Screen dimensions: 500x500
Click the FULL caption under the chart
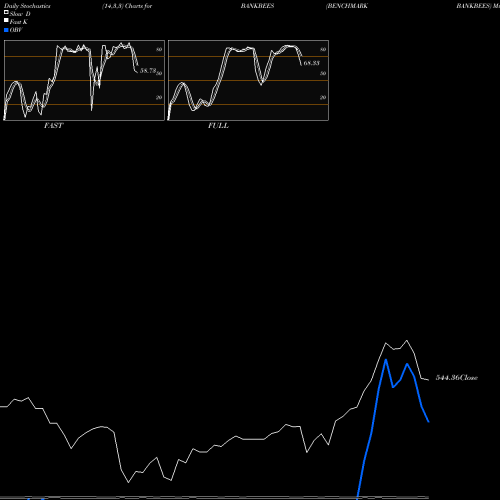[x=218, y=126]
